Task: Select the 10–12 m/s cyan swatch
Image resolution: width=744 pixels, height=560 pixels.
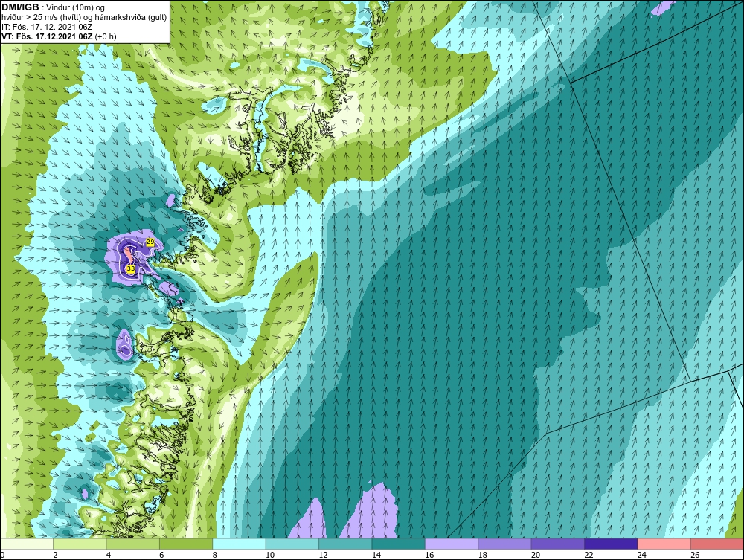Action: pyautogui.click(x=292, y=544)
